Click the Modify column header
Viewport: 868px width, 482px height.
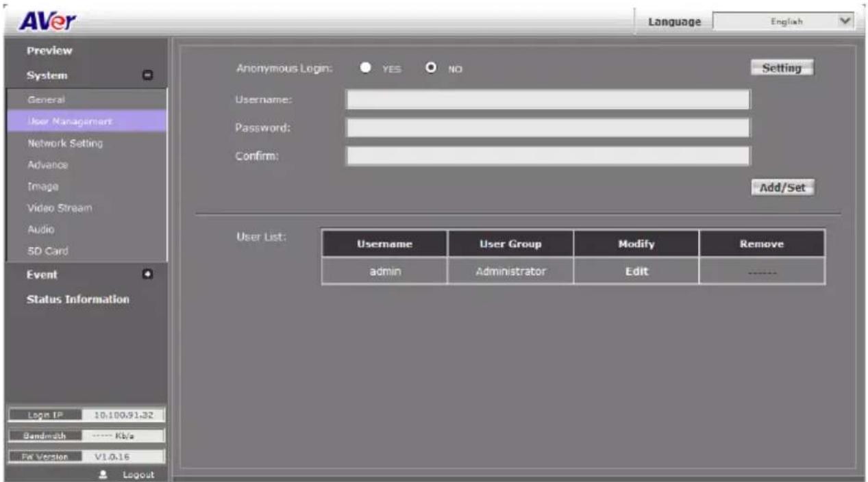click(x=636, y=243)
